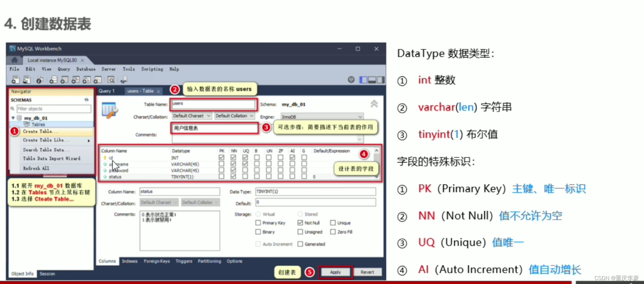The width and height of the screenshot is (644, 284).
Task: Open SQL script file toolbar icon
Action: point(27,79)
